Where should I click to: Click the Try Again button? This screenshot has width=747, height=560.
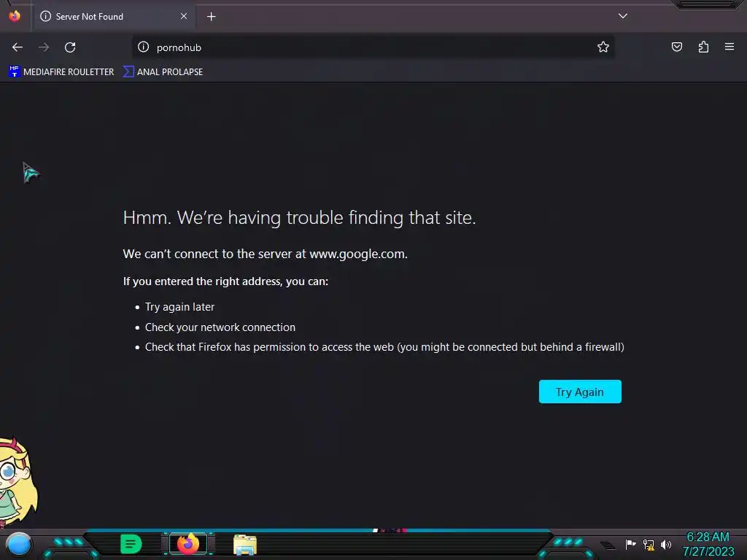580,392
